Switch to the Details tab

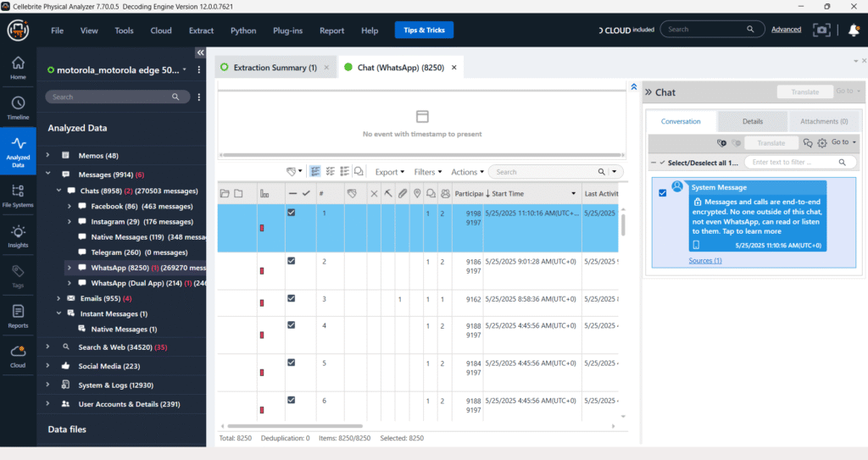753,121
